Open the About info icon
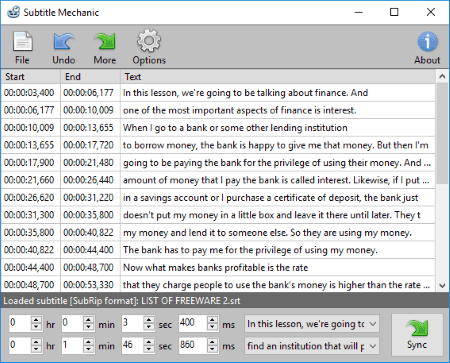 (x=427, y=48)
